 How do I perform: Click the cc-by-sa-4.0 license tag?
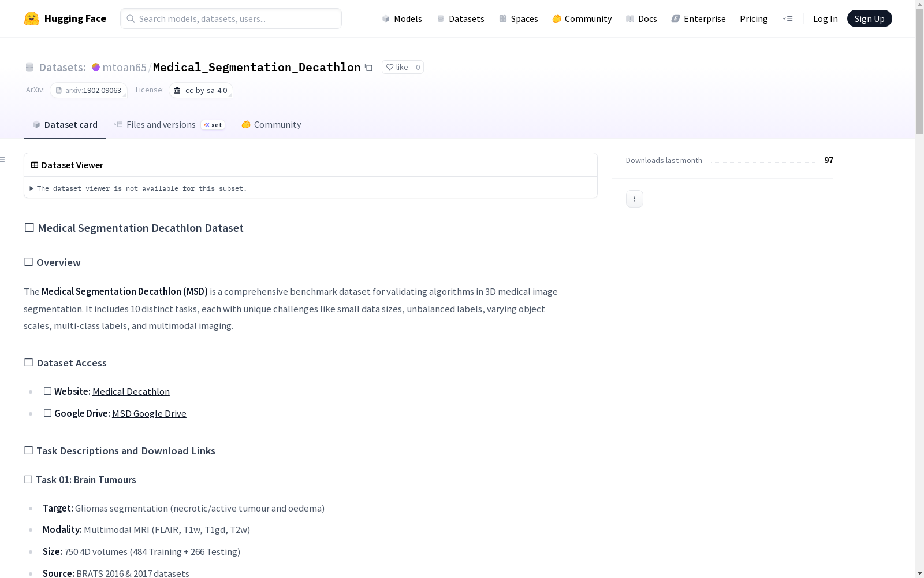click(201, 90)
